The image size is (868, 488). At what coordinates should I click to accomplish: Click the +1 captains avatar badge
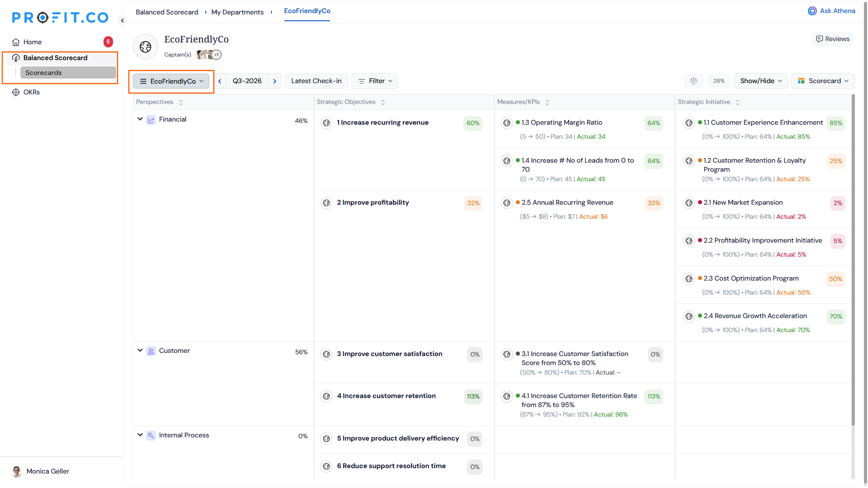point(217,55)
